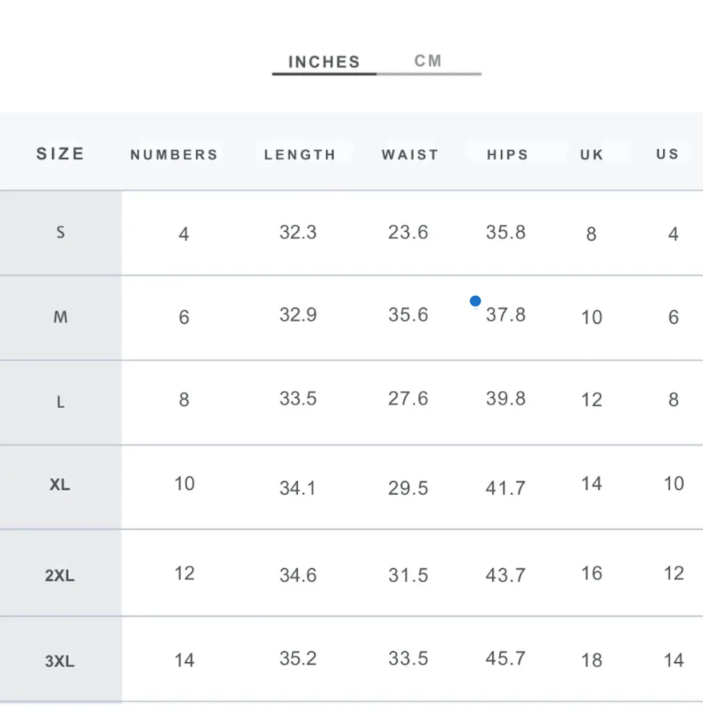The width and height of the screenshot is (703, 728).
Task: Click the blue dot beside 37.8
Action: (475, 301)
